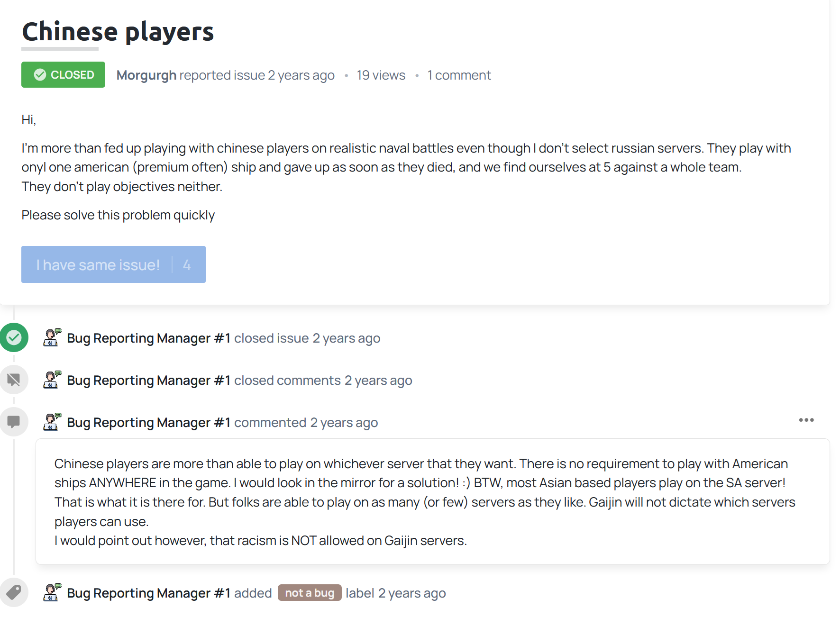Click 'Bug Reporting Manager #1' on label entry

(148, 593)
